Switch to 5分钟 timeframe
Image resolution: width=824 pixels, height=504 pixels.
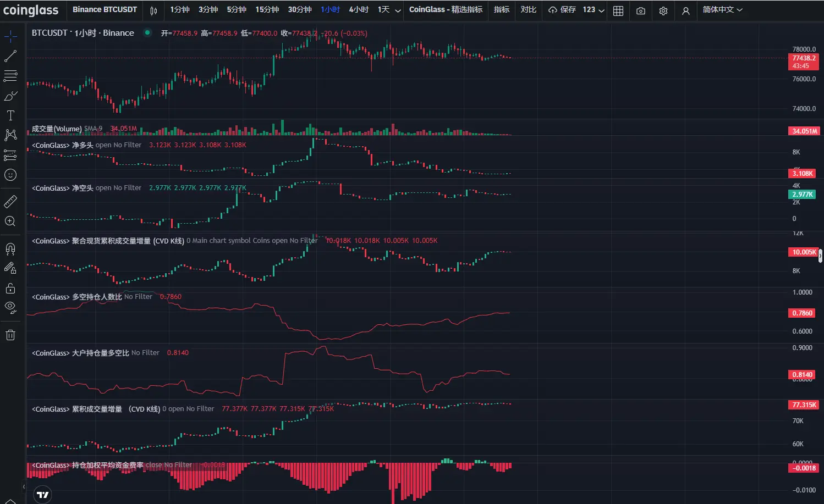237,10
